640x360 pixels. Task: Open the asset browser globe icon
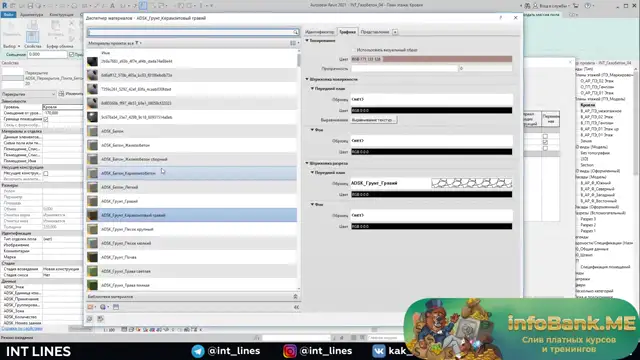coord(104,307)
